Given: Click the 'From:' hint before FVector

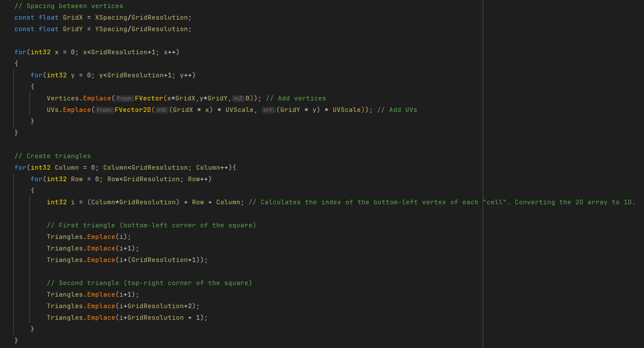Looking at the screenshot, I should pyautogui.click(x=125, y=99).
